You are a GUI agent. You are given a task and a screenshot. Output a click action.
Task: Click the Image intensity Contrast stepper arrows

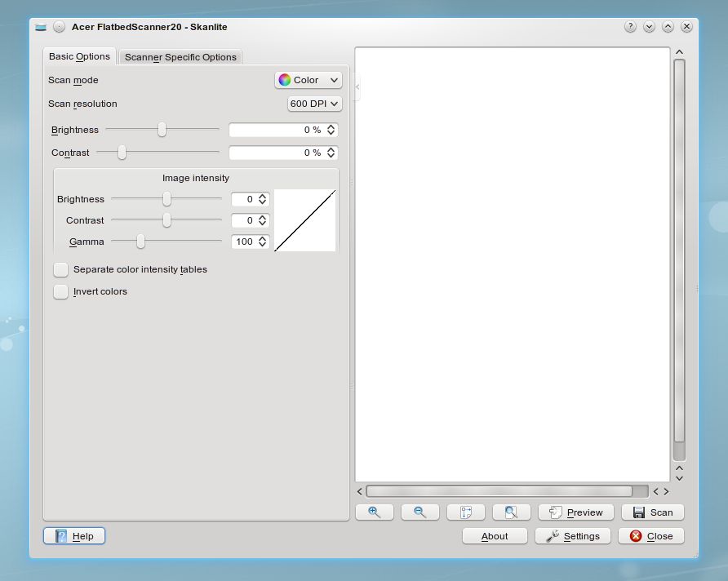pyautogui.click(x=262, y=220)
